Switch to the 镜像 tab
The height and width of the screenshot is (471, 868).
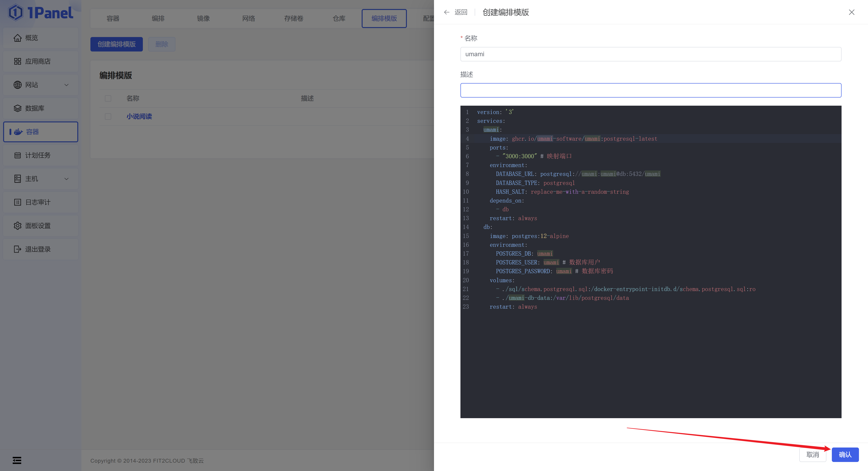tap(203, 19)
